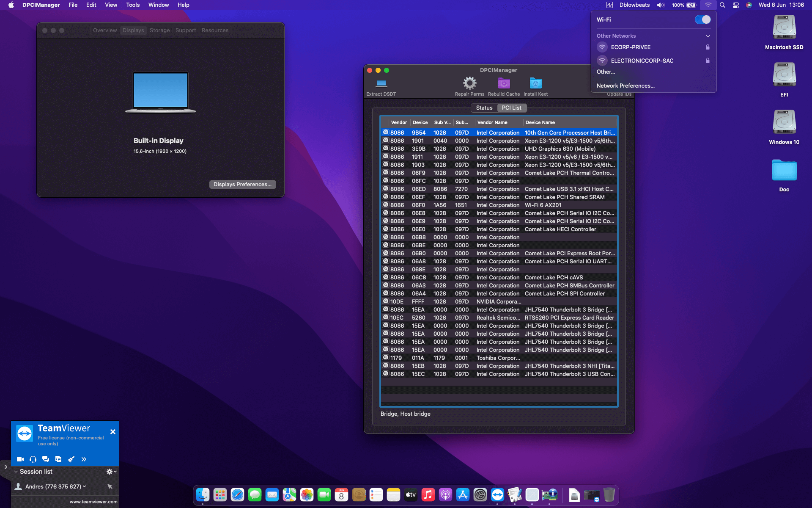This screenshot has width=812, height=508.
Task: Switch to the Status tab
Action: [484, 108]
